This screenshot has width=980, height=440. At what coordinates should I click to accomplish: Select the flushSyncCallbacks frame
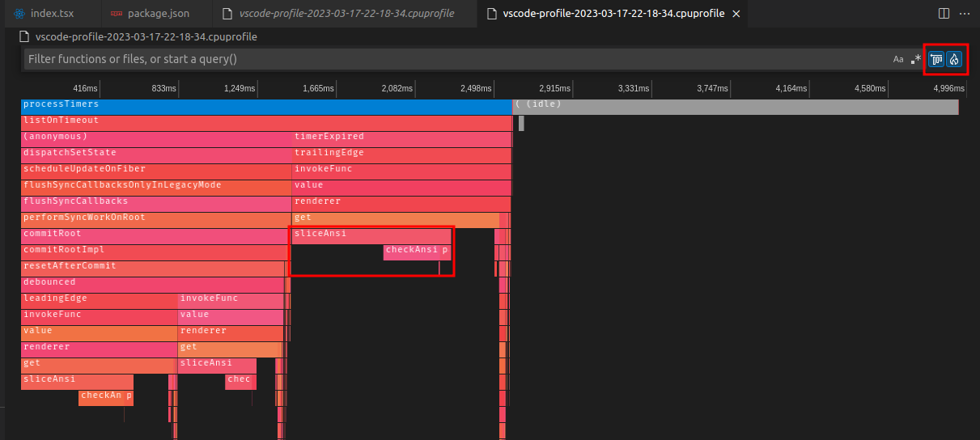pyautogui.click(x=156, y=204)
